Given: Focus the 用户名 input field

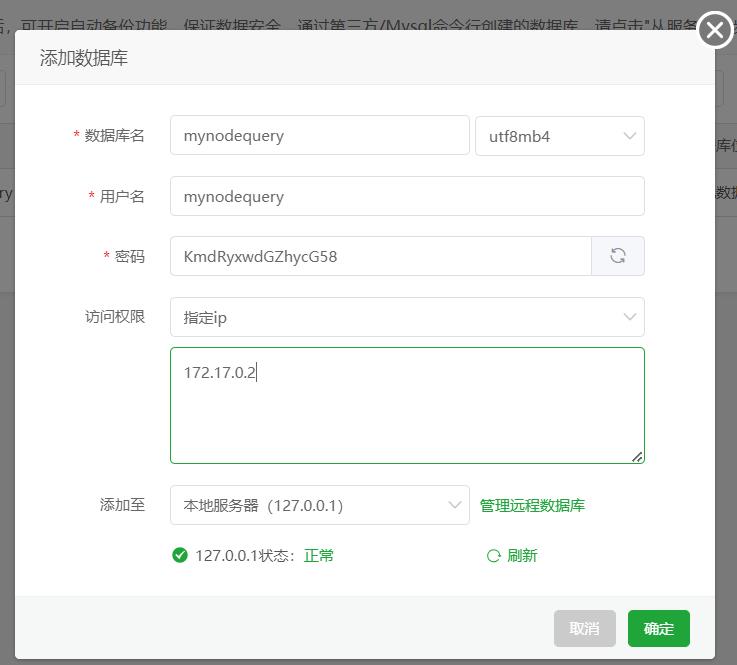Looking at the screenshot, I should pos(407,196).
